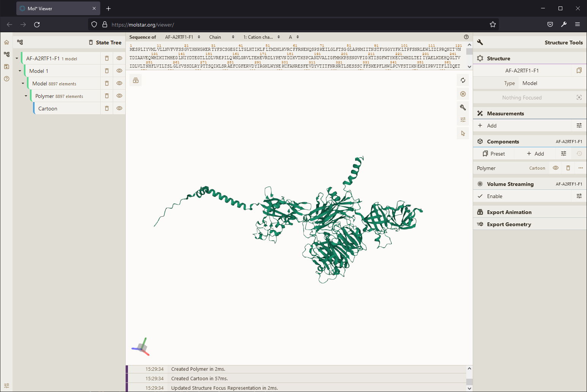Viewport: 587px width, 392px height.
Task: Switch to the Mol* Viewer browser tab
Action: tap(53, 8)
